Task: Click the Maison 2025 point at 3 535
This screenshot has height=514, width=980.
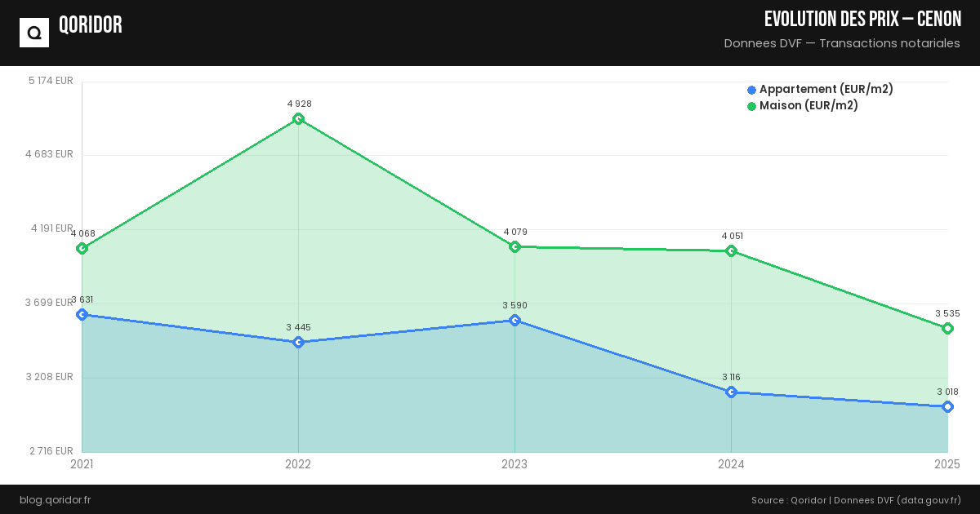Action: pyautogui.click(x=947, y=328)
